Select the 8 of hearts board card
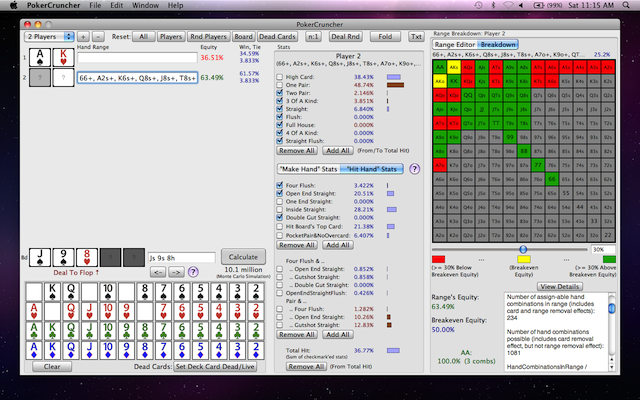 [87, 257]
